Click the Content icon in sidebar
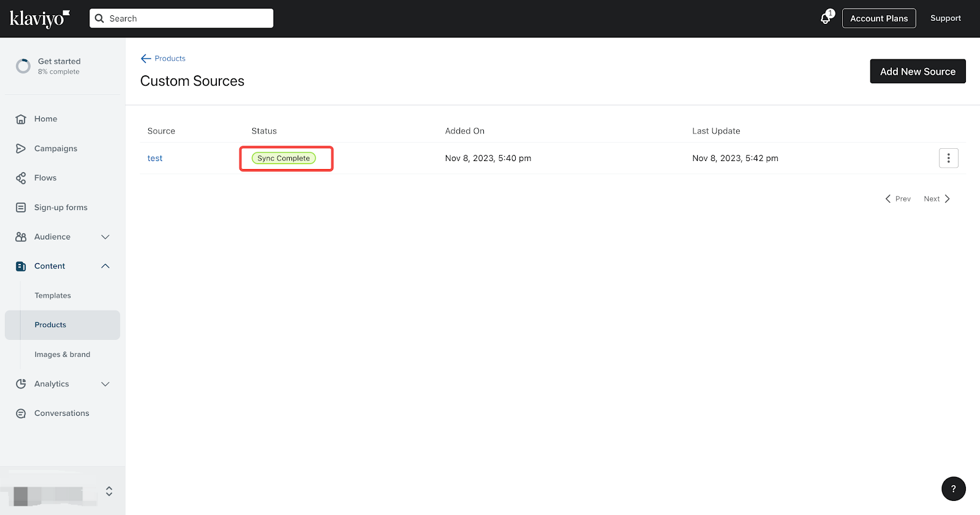Screen dimensions: 980x515 click(x=21, y=266)
